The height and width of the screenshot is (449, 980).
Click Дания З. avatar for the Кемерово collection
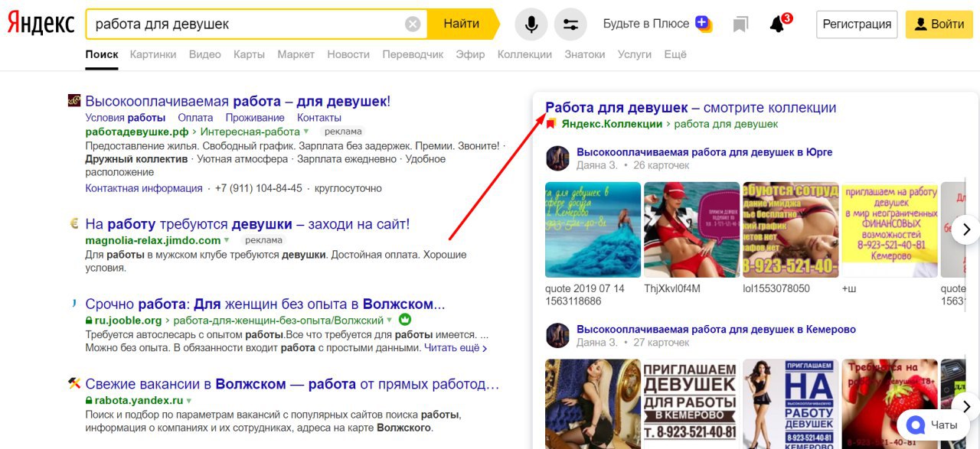click(557, 335)
